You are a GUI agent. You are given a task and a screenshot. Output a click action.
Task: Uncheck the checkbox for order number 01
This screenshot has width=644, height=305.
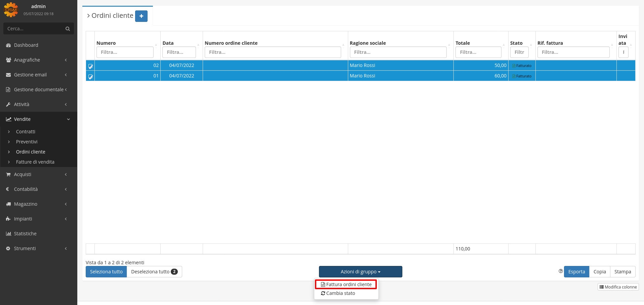point(90,76)
